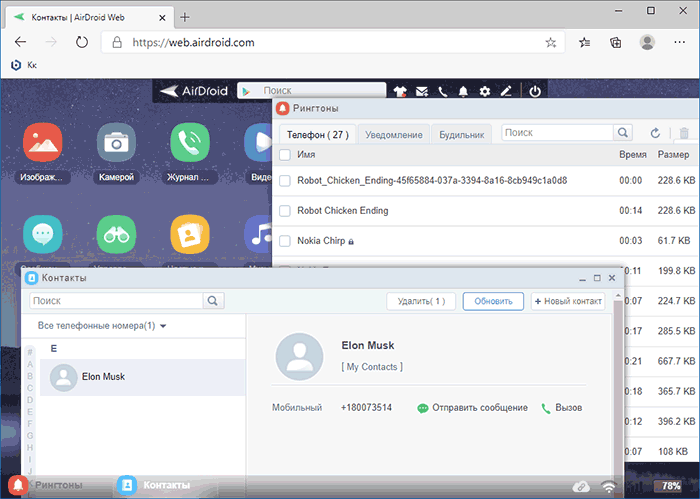
Task: Click the link connection icon in bottom bar
Action: [x=581, y=486]
